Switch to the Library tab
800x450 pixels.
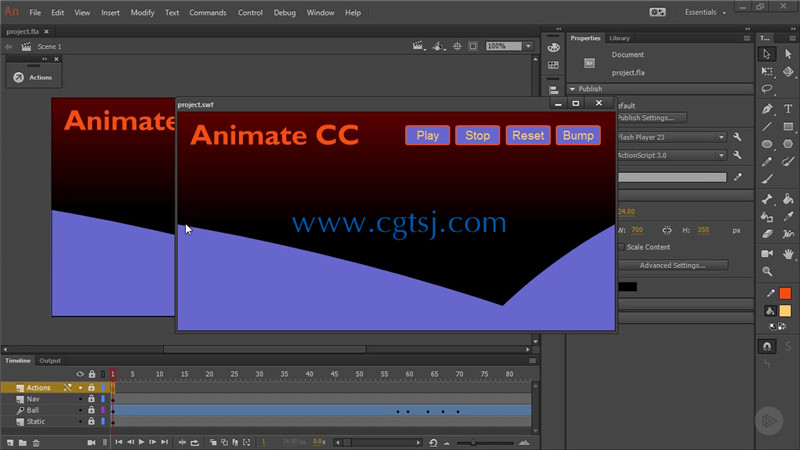coord(619,38)
